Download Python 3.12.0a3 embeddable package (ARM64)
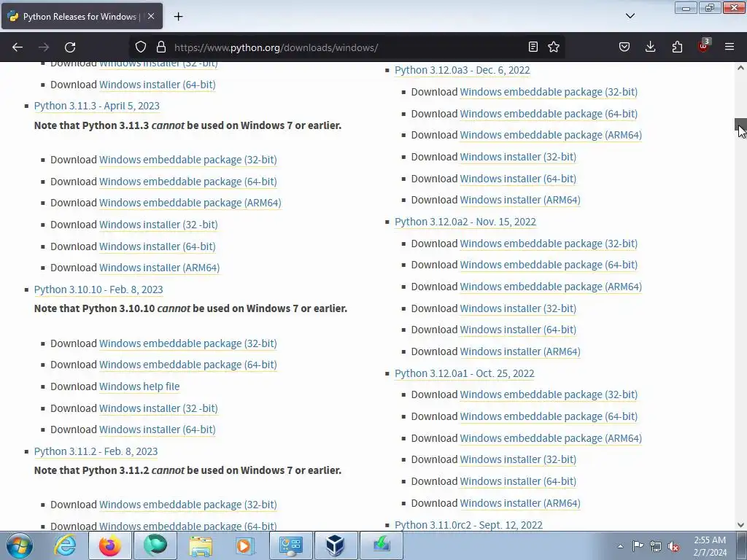The width and height of the screenshot is (747, 560). tap(551, 135)
